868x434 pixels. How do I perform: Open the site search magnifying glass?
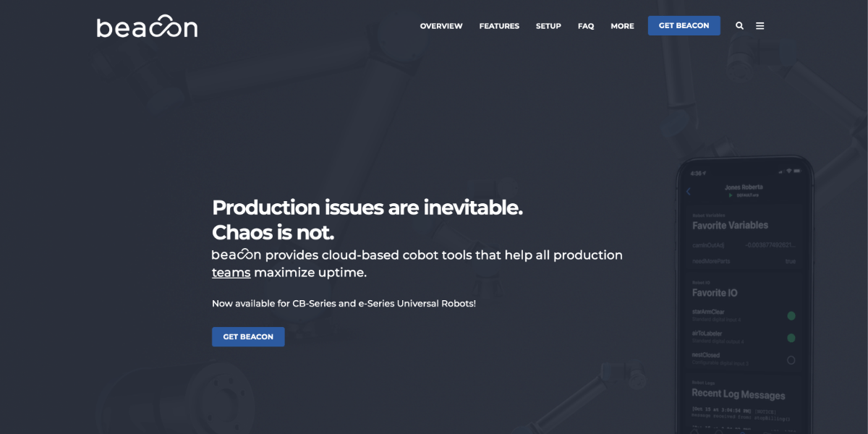pyautogui.click(x=739, y=25)
